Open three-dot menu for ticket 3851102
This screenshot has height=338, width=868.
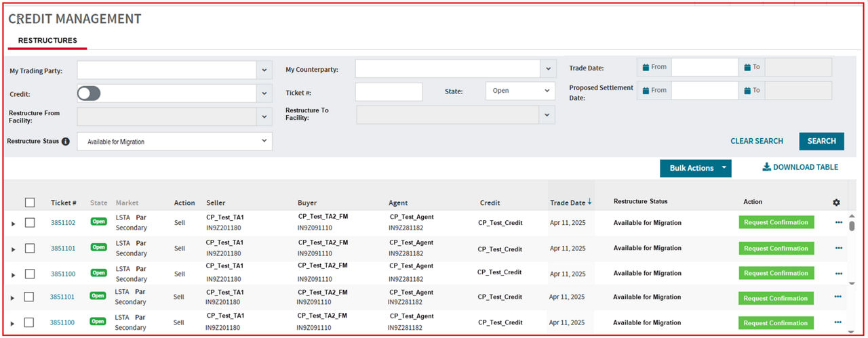click(x=839, y=222)
